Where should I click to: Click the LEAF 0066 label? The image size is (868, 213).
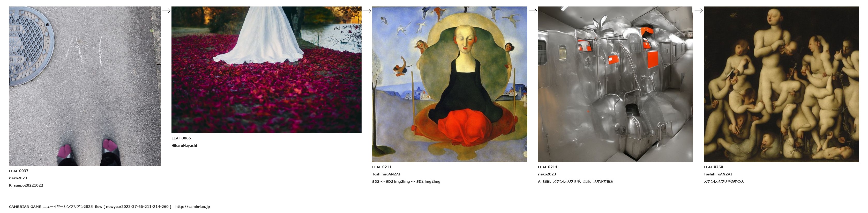click(x=181, y=138)
